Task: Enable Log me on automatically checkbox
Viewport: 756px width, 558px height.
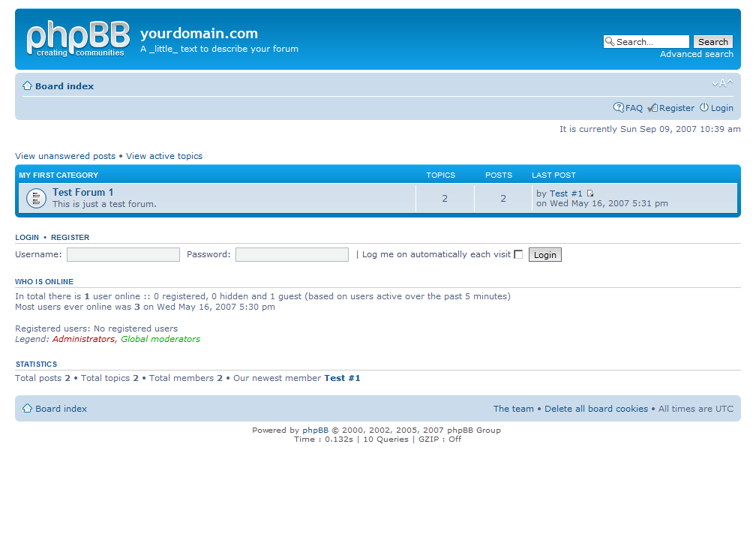Action: 518,254
